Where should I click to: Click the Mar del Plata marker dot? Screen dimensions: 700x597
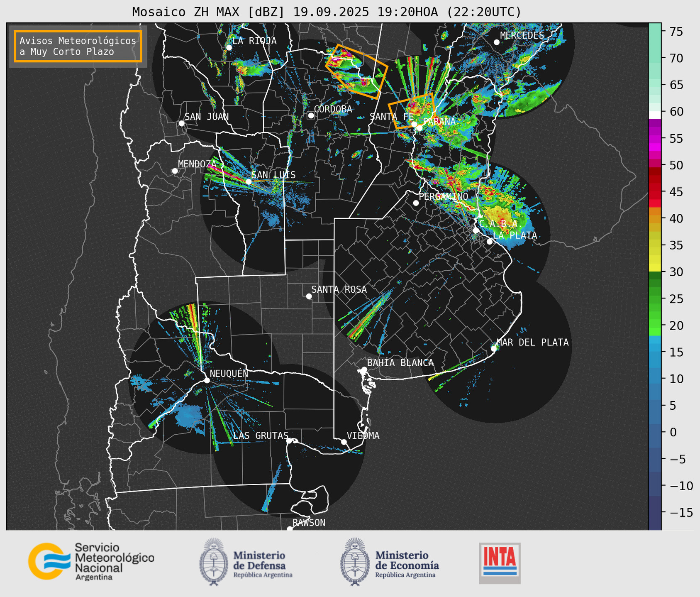click(493, 349)
